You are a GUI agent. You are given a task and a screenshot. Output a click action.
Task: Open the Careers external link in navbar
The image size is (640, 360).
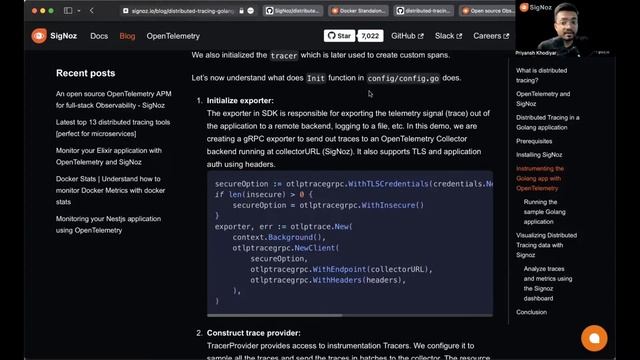pyautogui.click(x=491, y=36)
